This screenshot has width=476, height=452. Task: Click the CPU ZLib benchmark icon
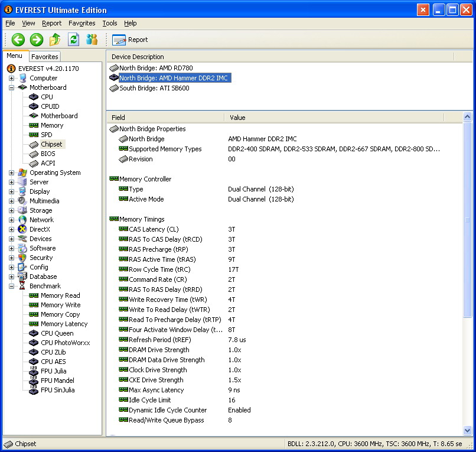[34, 352]
